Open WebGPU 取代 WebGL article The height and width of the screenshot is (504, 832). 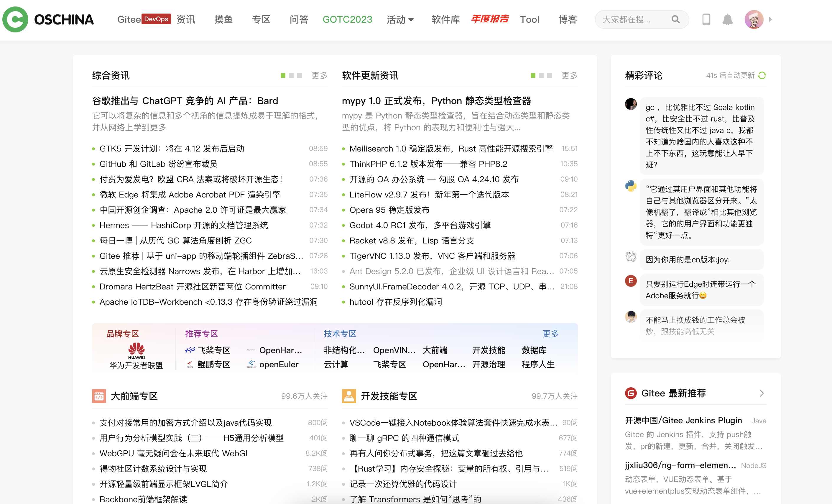click(x=175, y=453)
